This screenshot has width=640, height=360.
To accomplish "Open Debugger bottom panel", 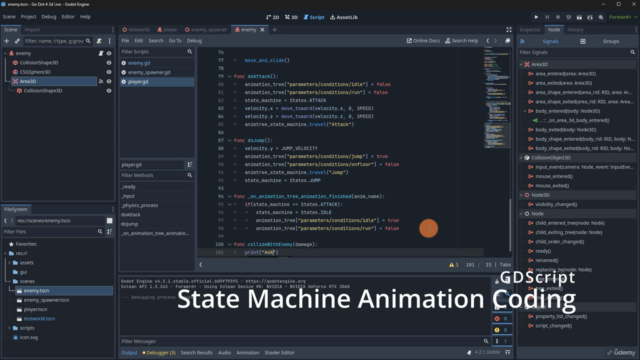I will (x=159, y=353).
